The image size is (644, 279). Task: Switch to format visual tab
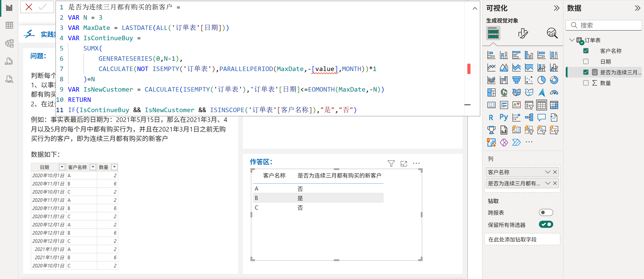tap(523, 33)
